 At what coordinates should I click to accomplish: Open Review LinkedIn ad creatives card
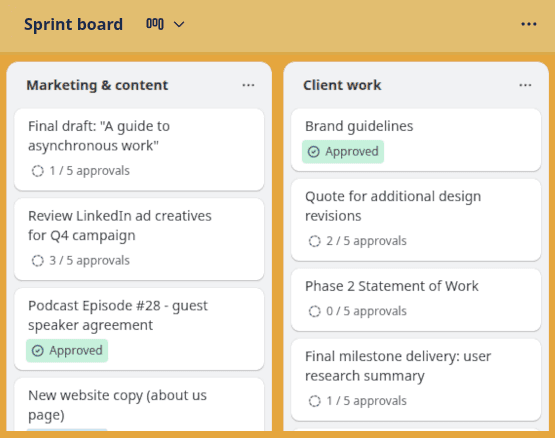(x=139, y=239)
